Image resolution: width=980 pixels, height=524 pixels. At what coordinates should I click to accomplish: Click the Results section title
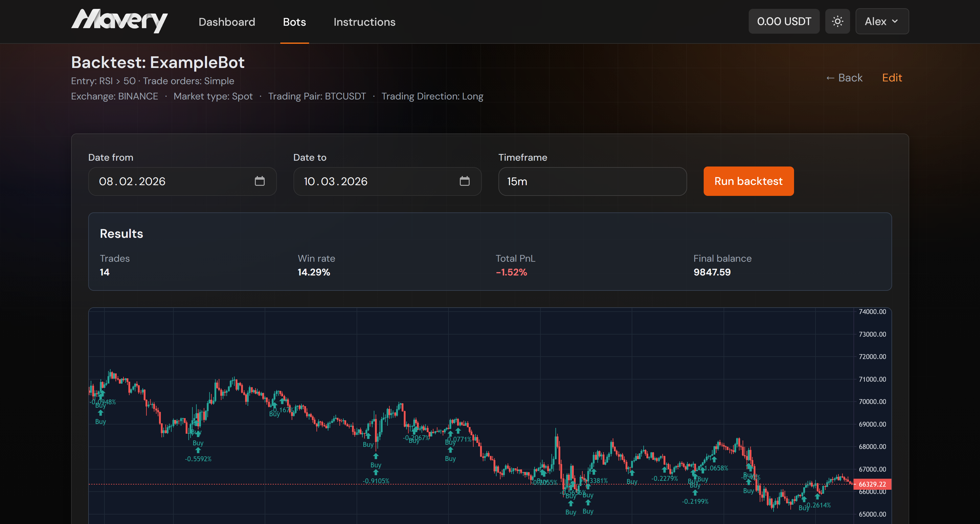tap(121, 233)
